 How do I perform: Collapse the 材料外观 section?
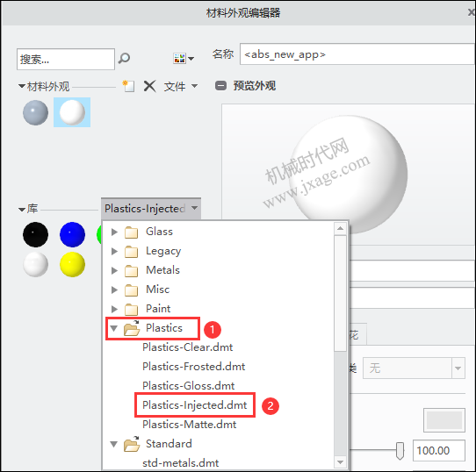(22, 86)
